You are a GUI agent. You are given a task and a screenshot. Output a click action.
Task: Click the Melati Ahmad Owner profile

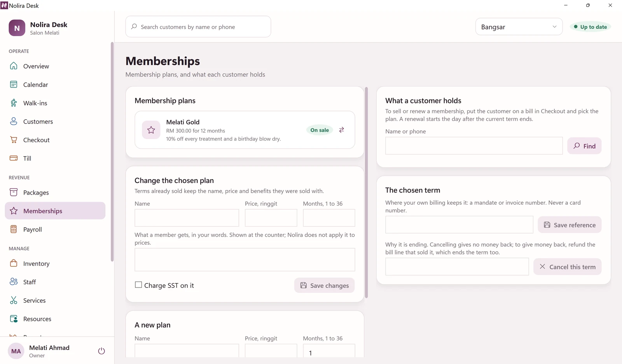click(x=49, y=351)
